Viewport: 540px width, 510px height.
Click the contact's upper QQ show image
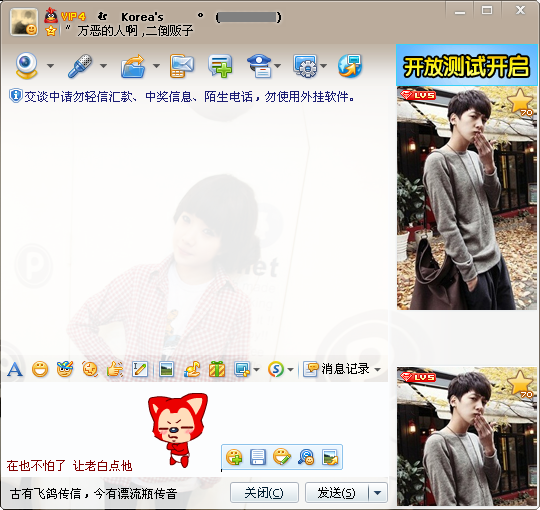[x=466, y=198]
